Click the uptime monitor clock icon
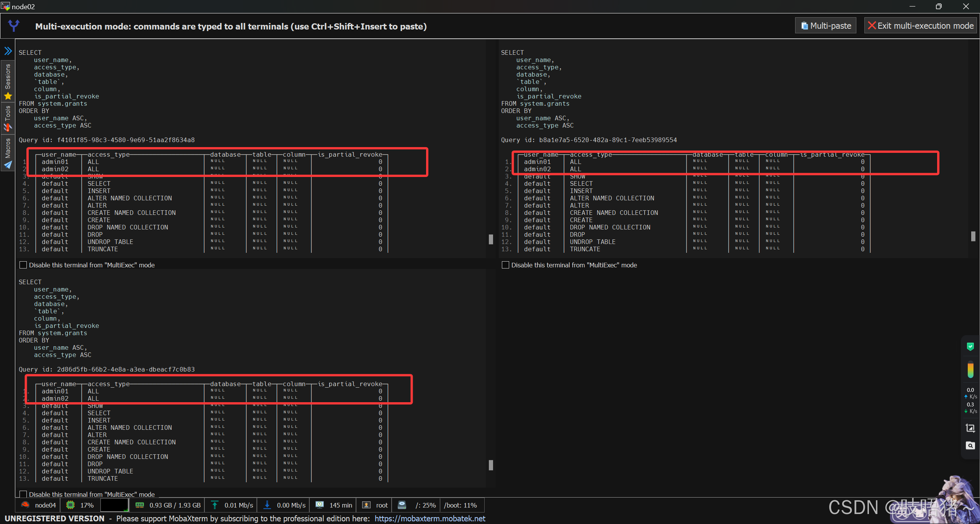 click(x=320, y=505)
